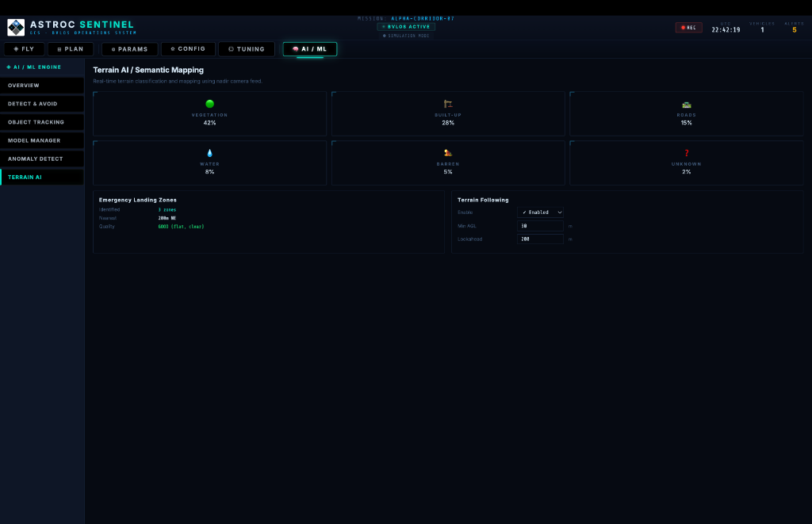
Task: Open the Fly menu
Action: (25, 48)
